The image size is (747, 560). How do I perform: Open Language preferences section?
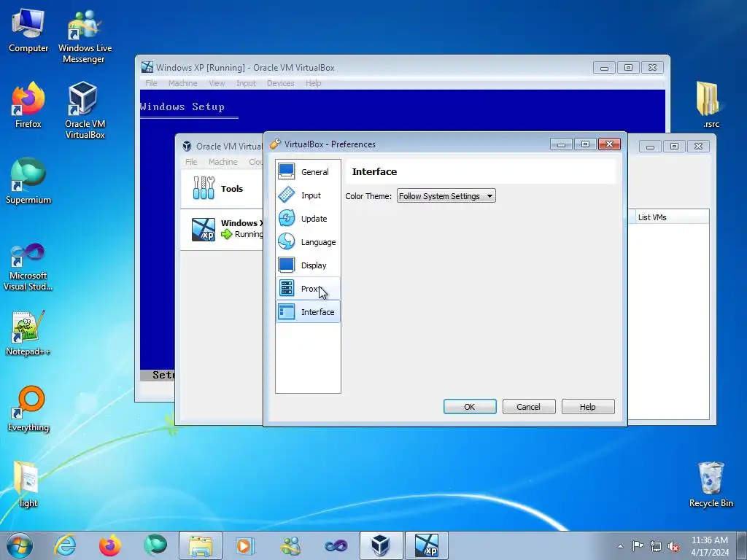308,242
